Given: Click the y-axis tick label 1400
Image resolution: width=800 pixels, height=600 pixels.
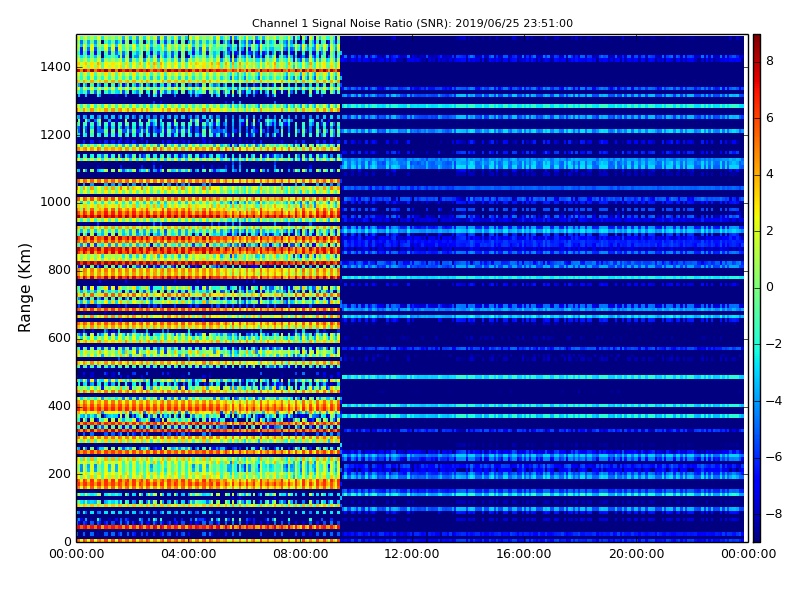Looking at the screenshot, I should (56, 67).
